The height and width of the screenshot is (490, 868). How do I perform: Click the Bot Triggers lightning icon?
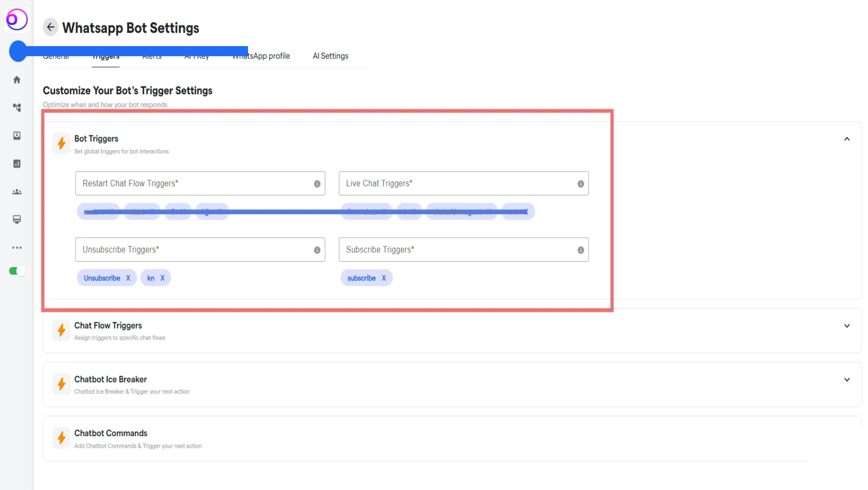[62, 143]
